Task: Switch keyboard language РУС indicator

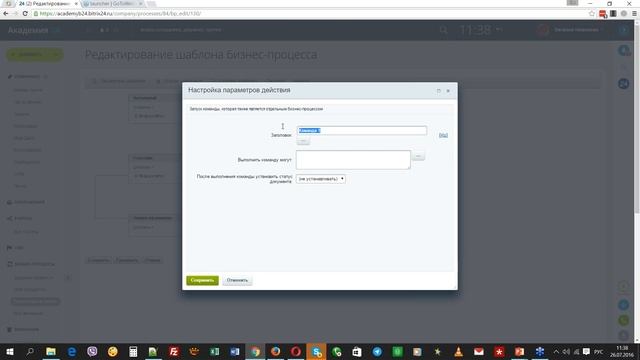Action: click(x=598, y=351)
